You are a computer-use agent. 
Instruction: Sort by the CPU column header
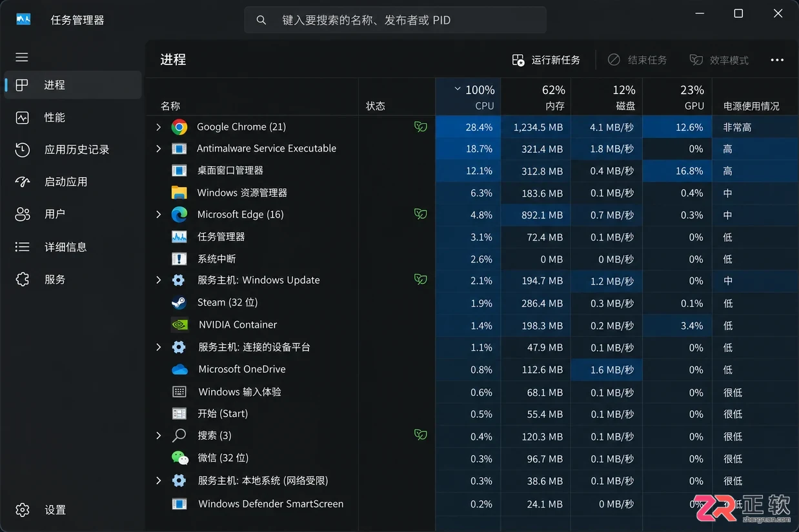(x=468, y=97)
